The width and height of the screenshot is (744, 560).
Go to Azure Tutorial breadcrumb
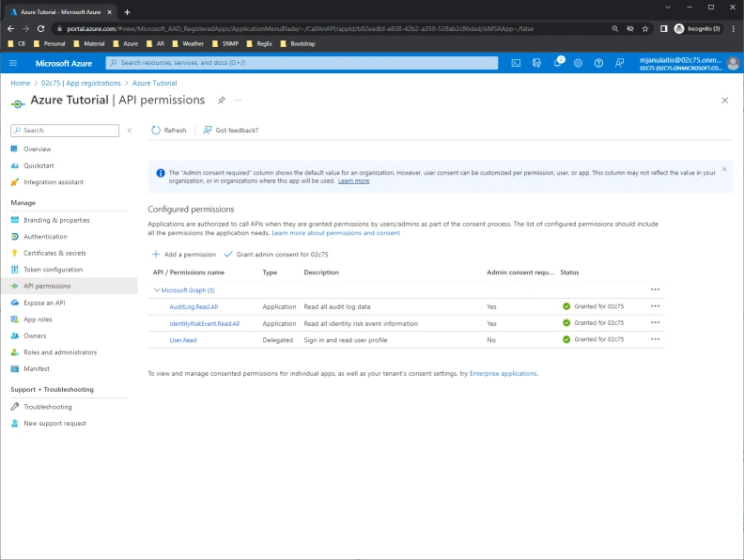click(155, 83)
